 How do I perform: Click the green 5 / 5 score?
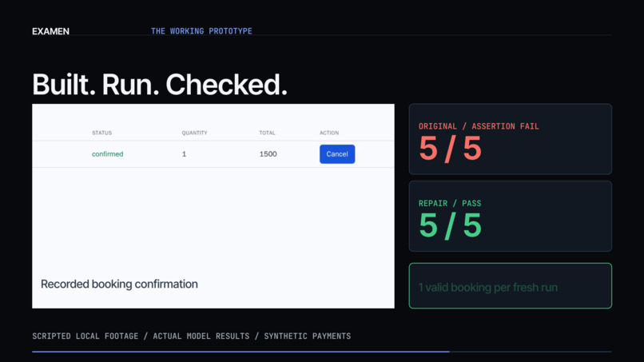click(450, 225)
